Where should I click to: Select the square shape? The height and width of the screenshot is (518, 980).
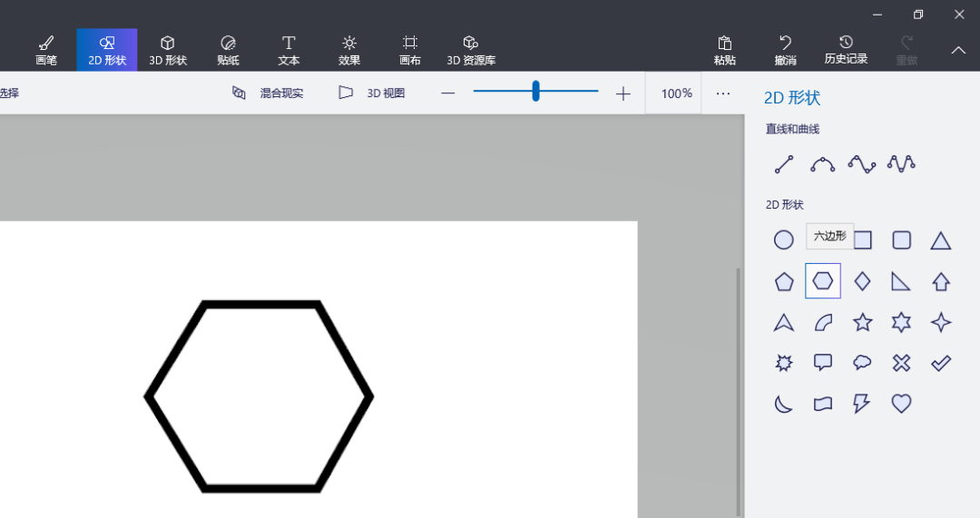coord(863,239)
